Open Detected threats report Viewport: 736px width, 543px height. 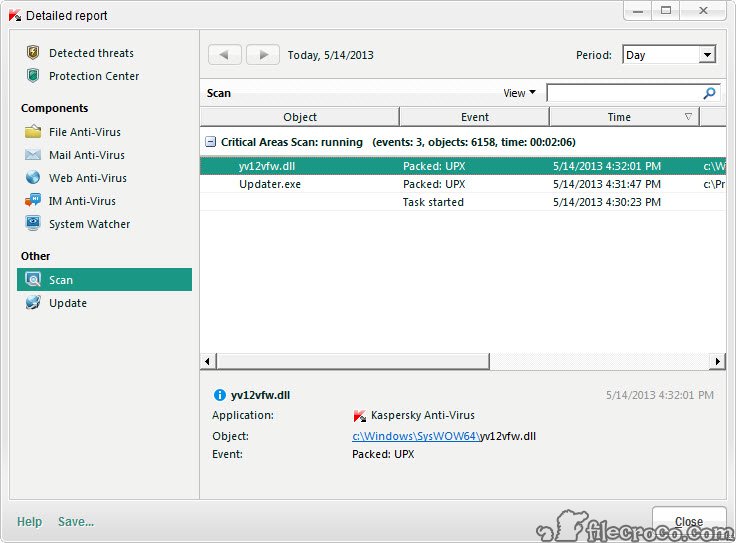click(x=92, y=53)
